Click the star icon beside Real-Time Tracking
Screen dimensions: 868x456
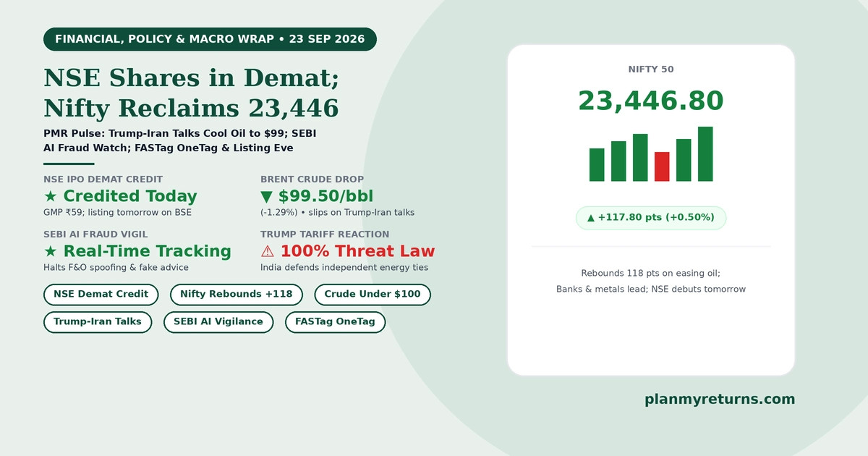pos(51,252)
